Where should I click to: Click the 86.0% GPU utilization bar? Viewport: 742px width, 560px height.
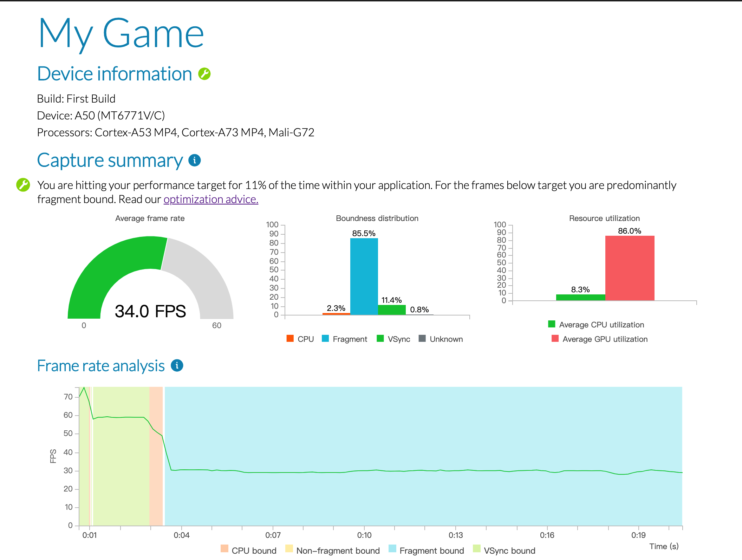pos(630,268)
